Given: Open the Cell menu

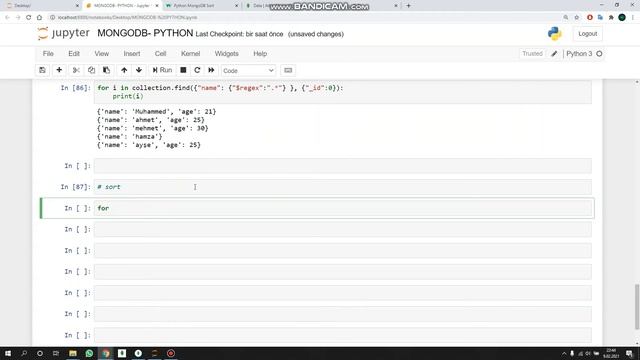Looking at the screenshot, I should [x=160, y=53].
